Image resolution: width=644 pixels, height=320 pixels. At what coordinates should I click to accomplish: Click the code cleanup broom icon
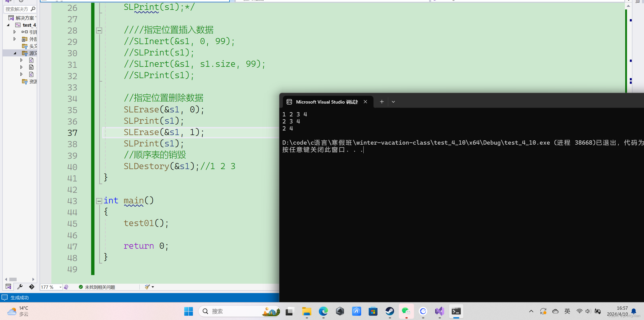click(147, 287)
